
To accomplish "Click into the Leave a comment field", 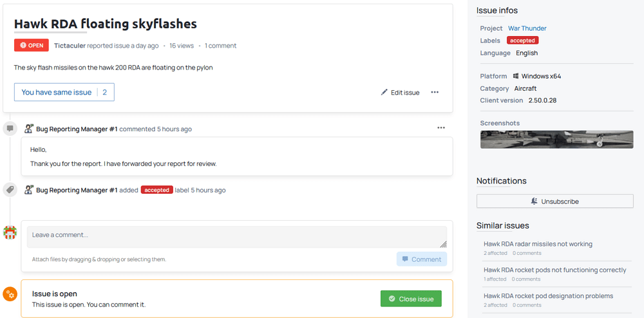I will coord(236,236).
